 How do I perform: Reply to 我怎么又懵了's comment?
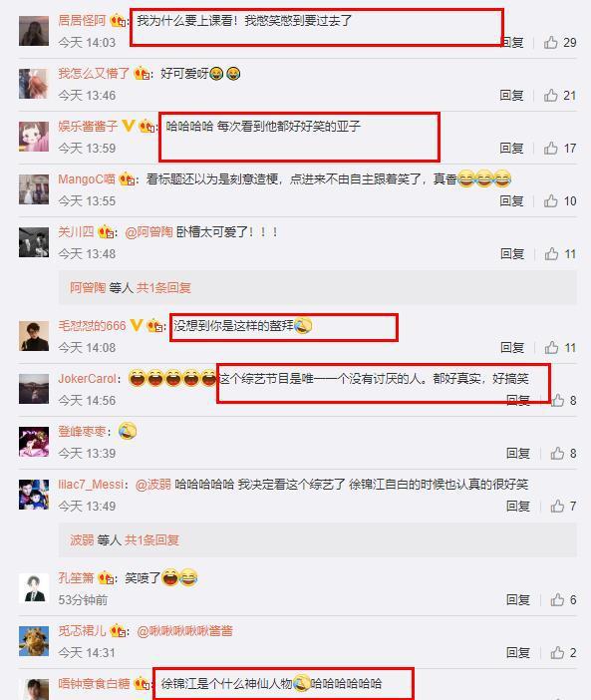pyautogui.click(x=511, y=95)
